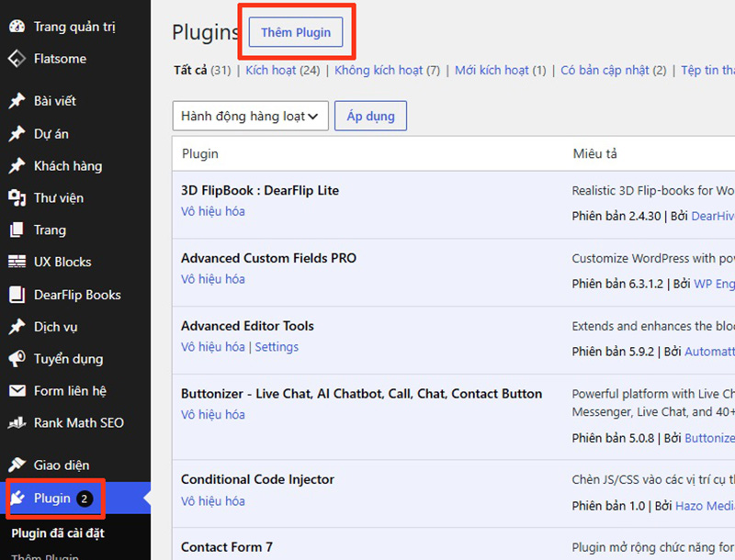Open Advanced Editor Tools Settings
The height and width of the screenshot is (560, 735).
(x=277, y=347)
